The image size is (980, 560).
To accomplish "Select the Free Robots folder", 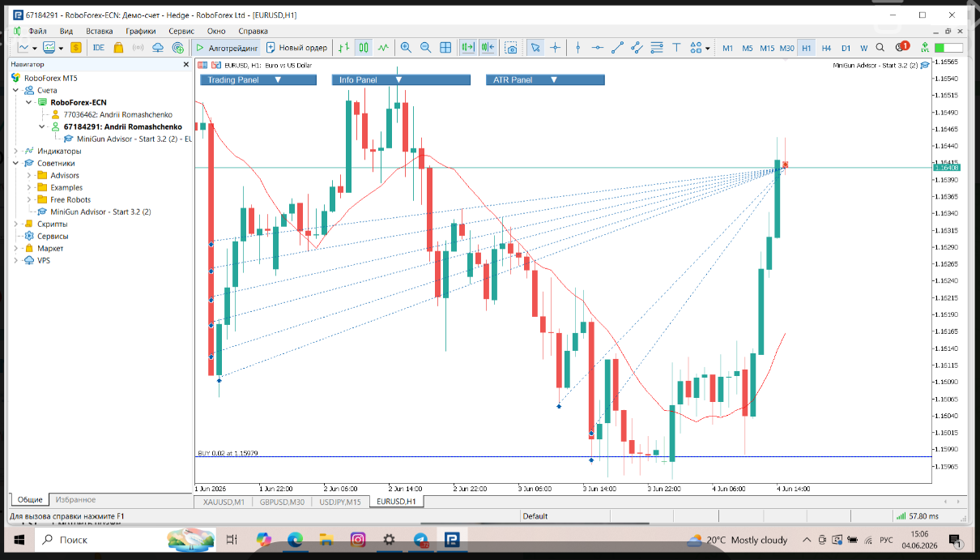I will coord(70,199).
